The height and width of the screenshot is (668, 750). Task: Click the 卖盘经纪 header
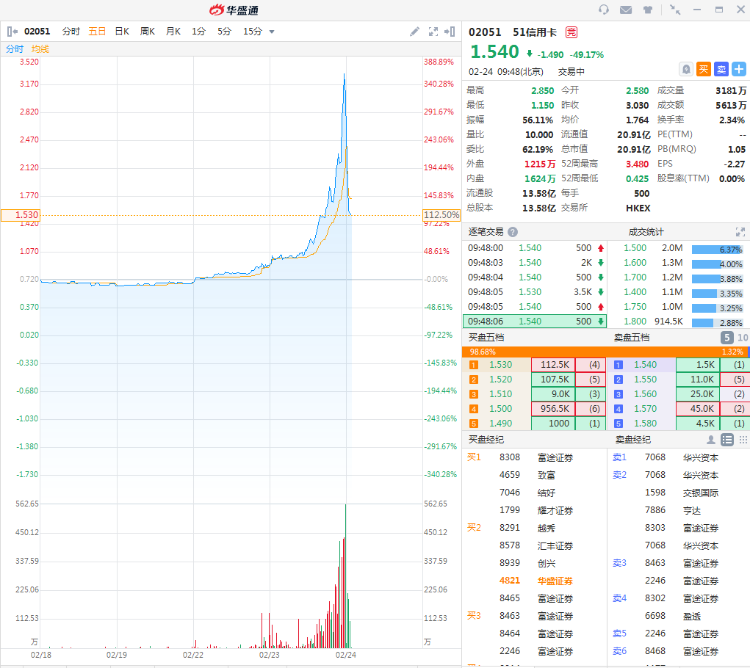632,439
